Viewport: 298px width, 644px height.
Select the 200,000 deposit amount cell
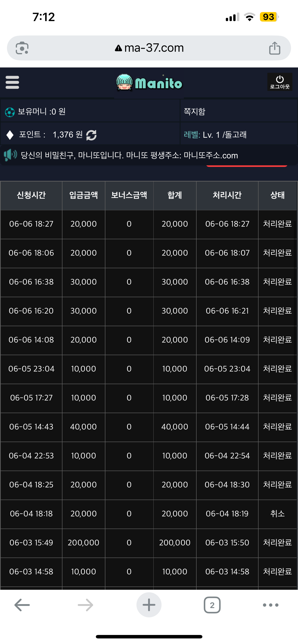point(84,542)
